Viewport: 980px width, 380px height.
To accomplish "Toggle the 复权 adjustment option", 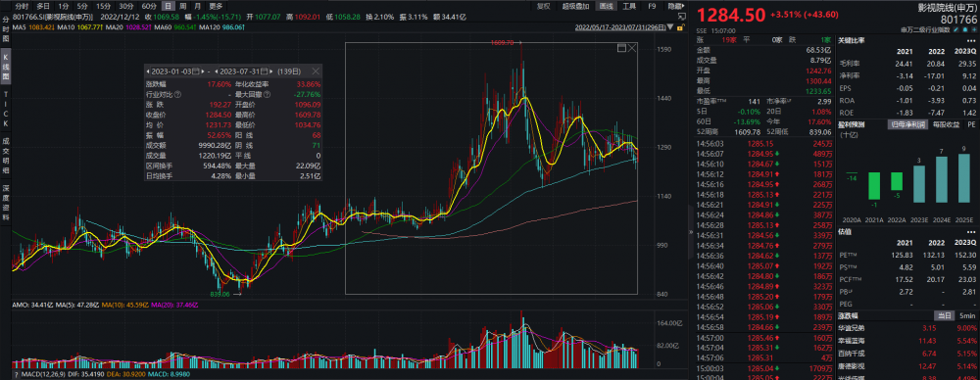I will (x=544, y=6).
